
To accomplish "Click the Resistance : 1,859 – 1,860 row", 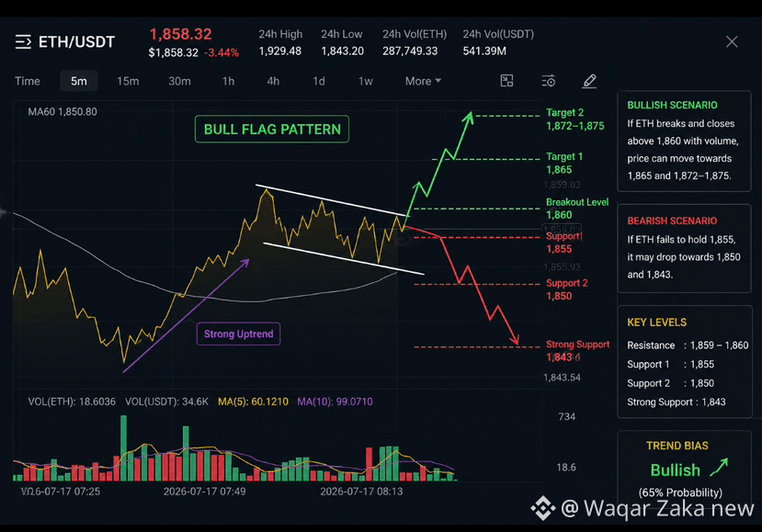I will point(688,345).
